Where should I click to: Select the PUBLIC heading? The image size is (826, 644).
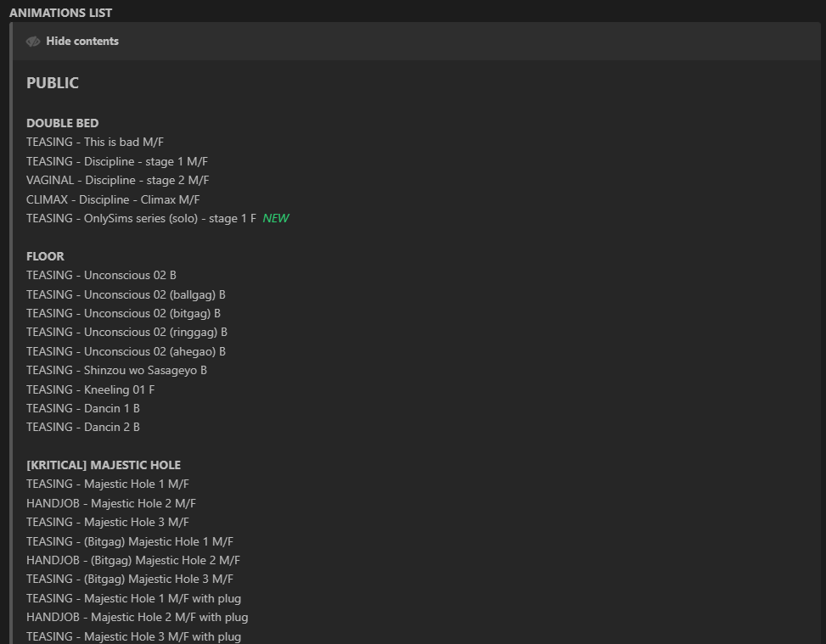pos(53,82)
